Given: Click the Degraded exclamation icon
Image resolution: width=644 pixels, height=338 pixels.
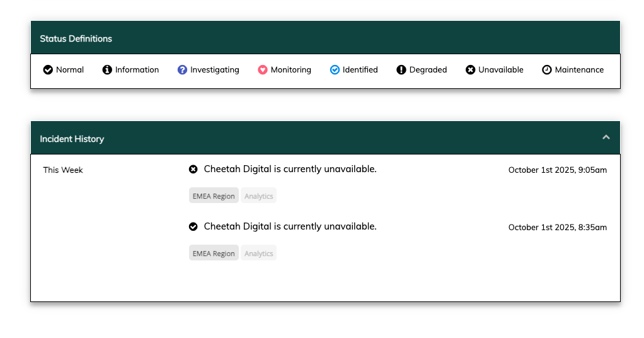Looking at the screenshot, I should (x=401, y=70).
